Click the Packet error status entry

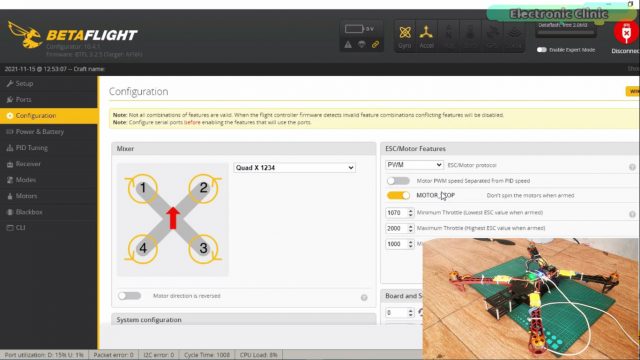point(113,355)
